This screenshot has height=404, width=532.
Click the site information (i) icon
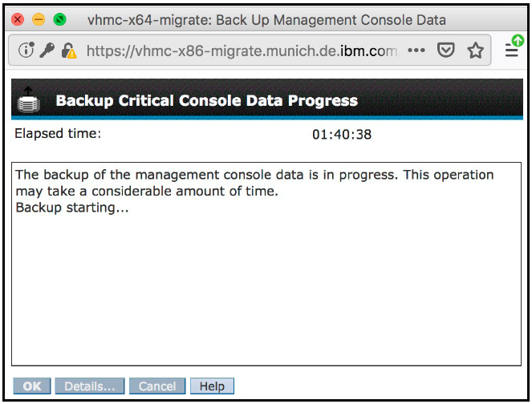point(26,50)
